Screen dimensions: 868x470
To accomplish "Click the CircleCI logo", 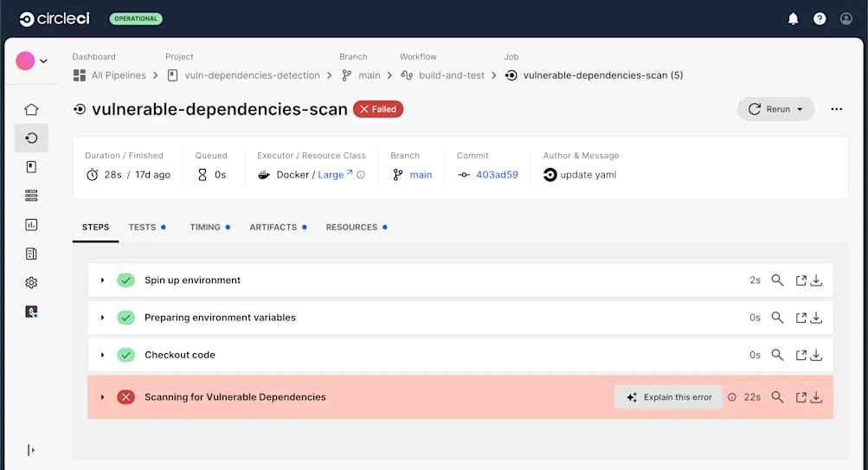I will (x=55, y=19).
